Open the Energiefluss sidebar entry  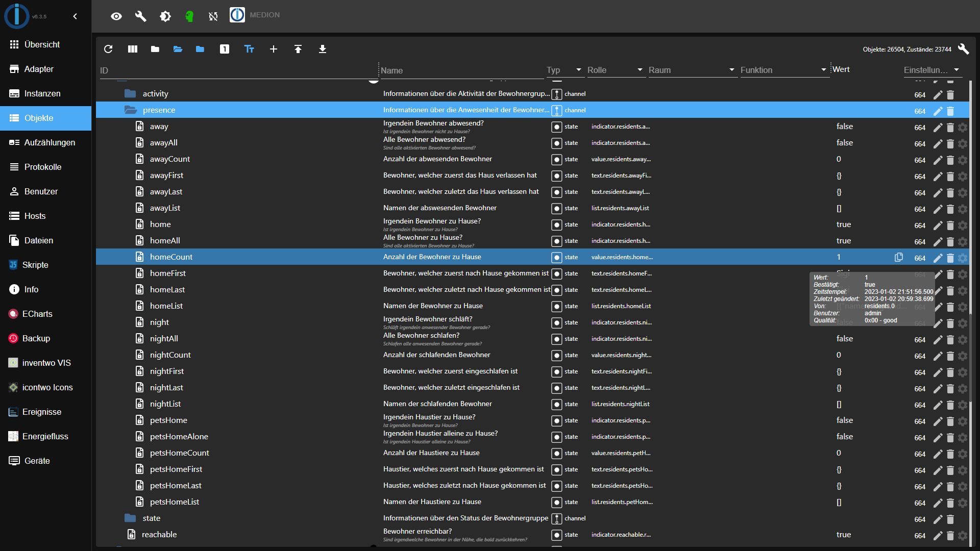click(45, 436)
